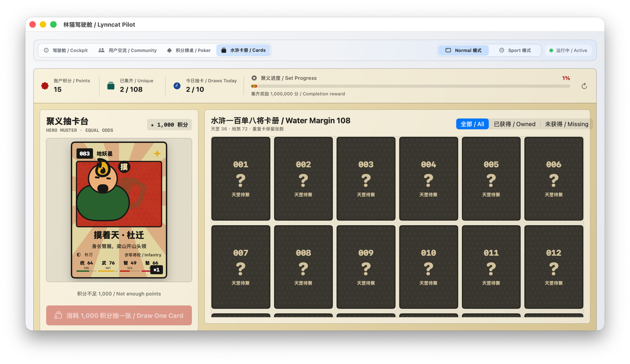Select the locked card slot 008

(303, 267)
